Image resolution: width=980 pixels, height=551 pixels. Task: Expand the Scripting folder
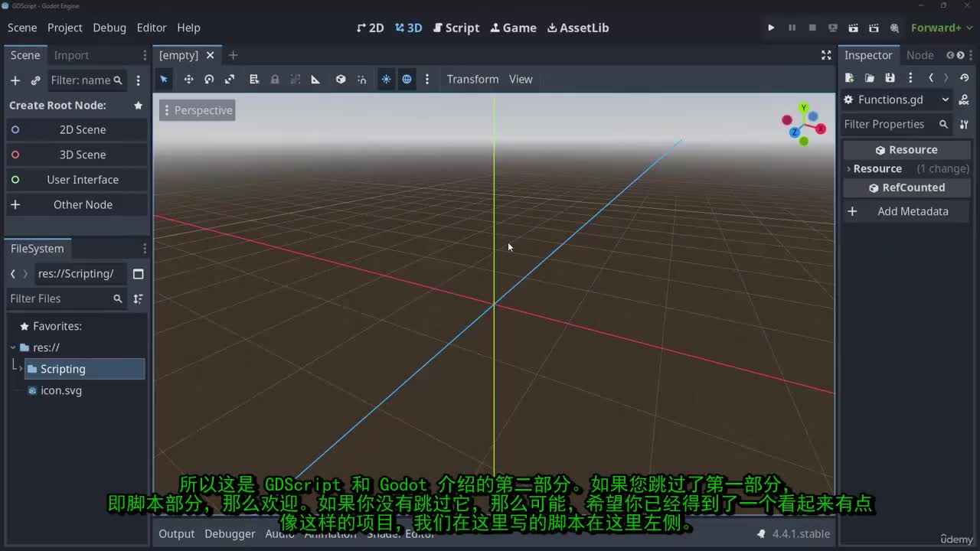click(21, 369)
